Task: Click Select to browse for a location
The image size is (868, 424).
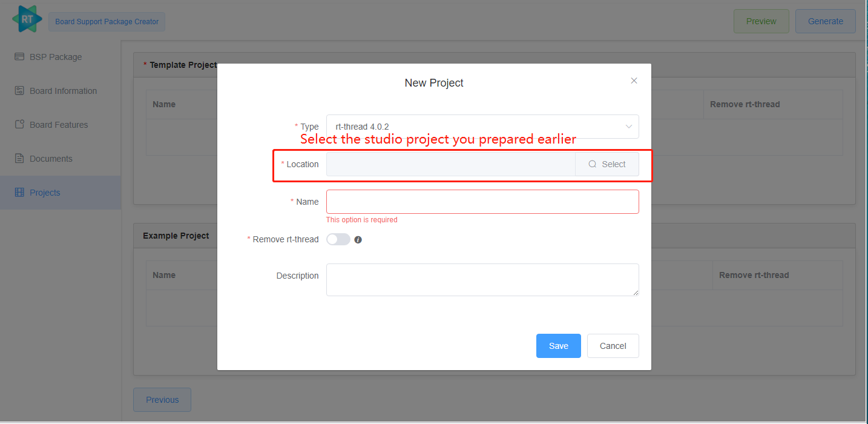Action: [607, 164]
